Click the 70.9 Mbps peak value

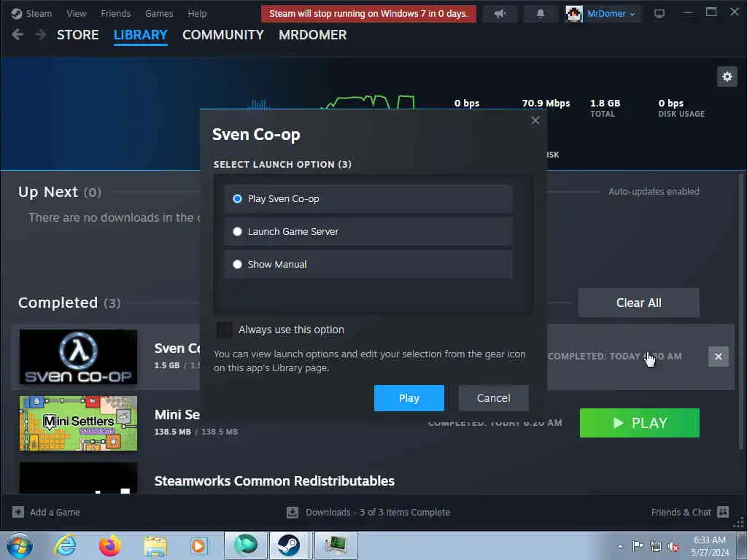click(x=546, y=104)
